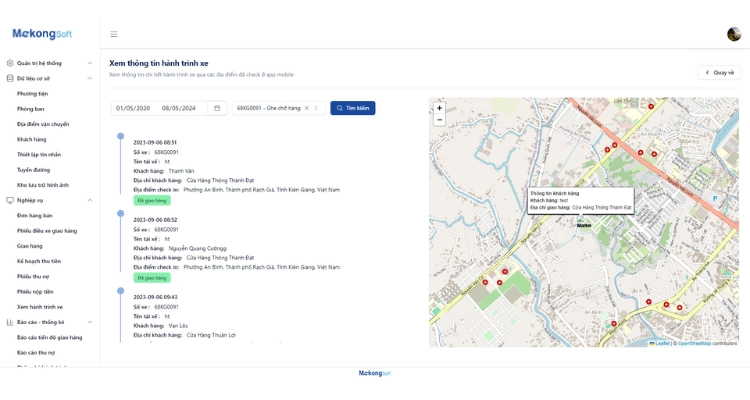Viewport: 750px width, 400px height.
Task: Click the Dữ liệu cơ sở database icon
Action: pyautogui.click(x=10, y=78)
